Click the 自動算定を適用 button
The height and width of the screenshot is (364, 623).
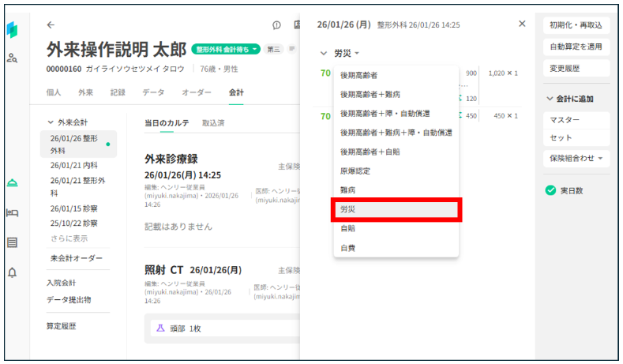(576, 47)
